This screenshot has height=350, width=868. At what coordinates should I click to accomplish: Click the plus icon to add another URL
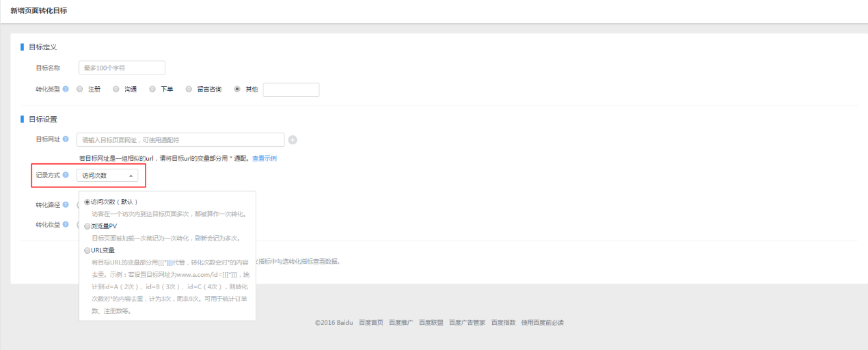(293, 140)
